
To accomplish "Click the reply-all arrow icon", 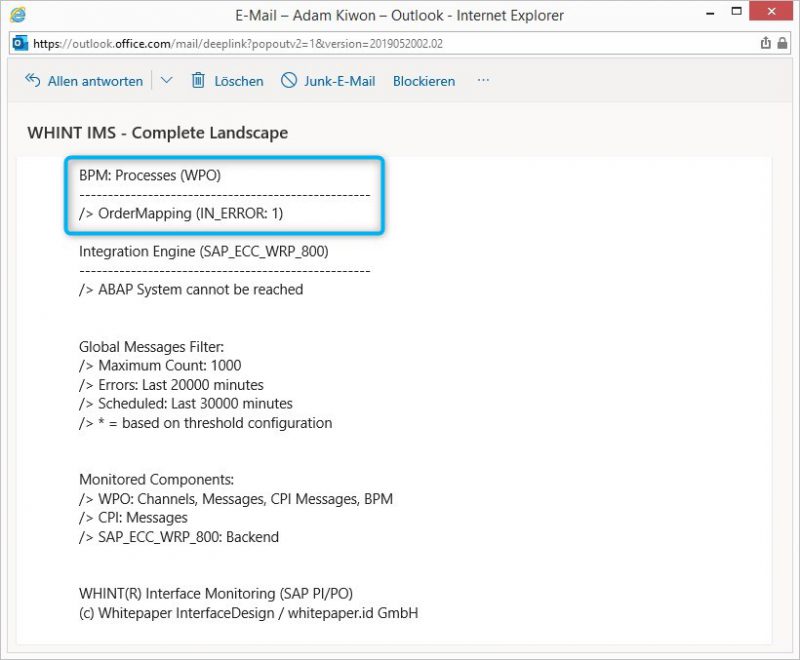I will pos(33,80).
